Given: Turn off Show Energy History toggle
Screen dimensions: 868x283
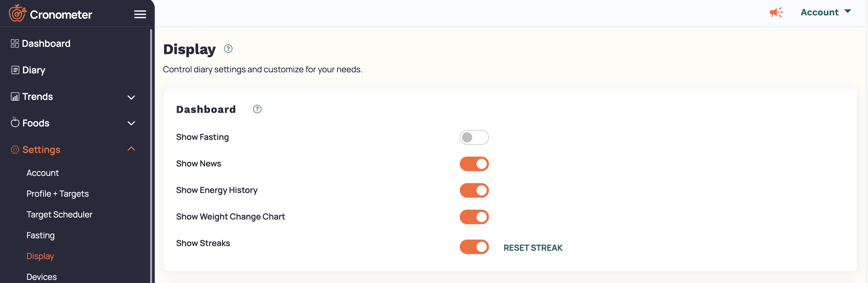Looking at the screenshot, I should coord(474,190).
